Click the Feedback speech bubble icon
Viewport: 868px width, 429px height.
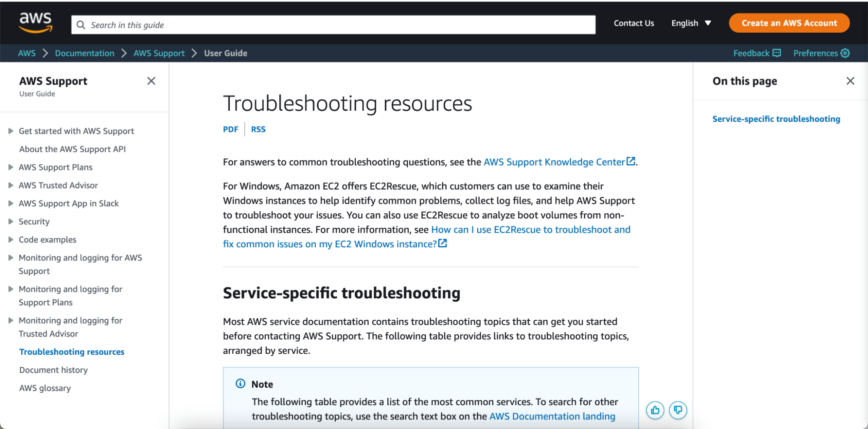pos(776,53)
